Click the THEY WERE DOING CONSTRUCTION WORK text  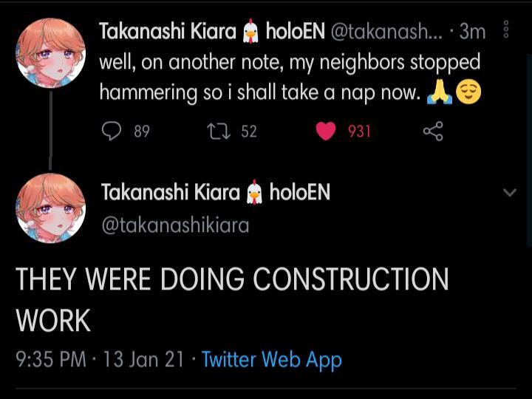232,299
